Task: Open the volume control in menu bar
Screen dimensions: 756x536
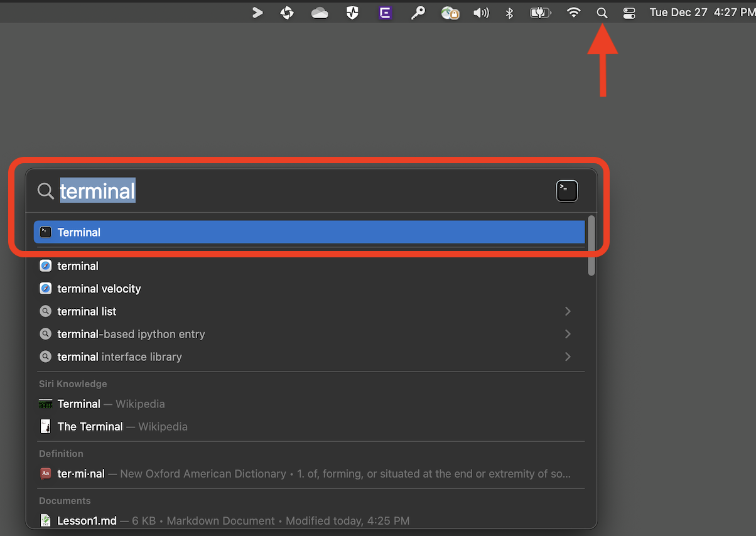Action: click(481, 13)
